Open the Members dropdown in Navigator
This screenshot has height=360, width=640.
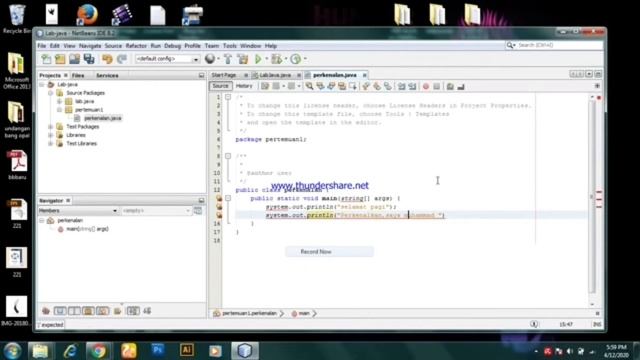coord(78,211)
